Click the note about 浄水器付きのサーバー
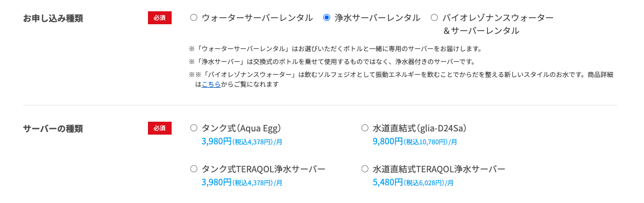The width and height of the screenshot is (644, 203). coord(332,62)
